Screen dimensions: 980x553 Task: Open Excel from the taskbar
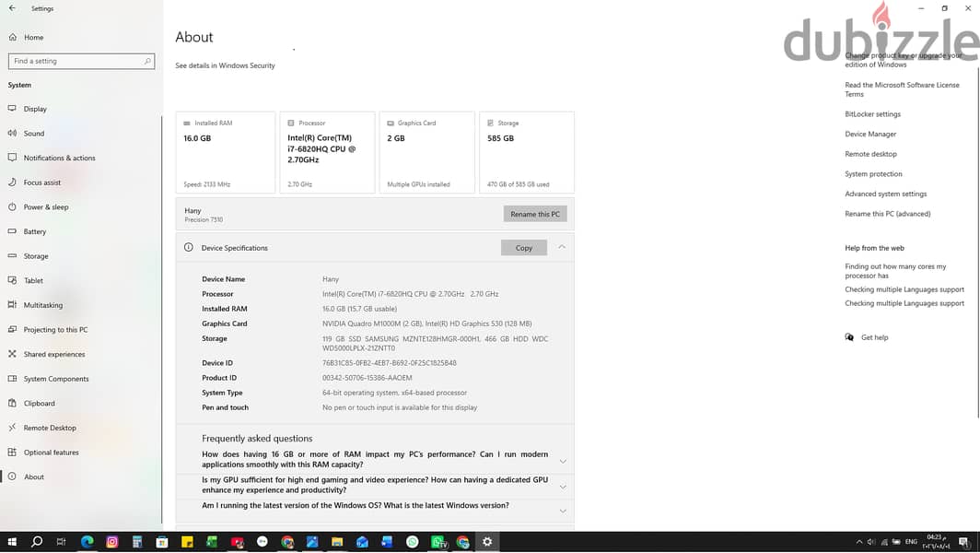[212, 542]
